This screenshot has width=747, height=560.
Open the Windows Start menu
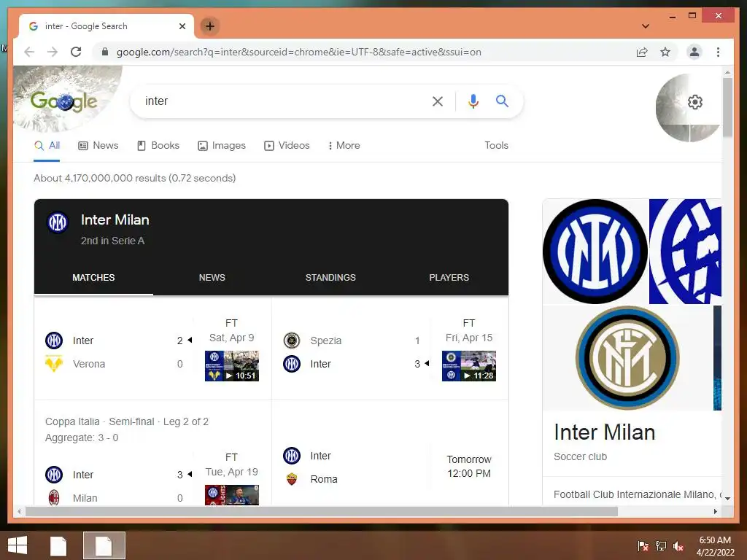pos(18,545)
